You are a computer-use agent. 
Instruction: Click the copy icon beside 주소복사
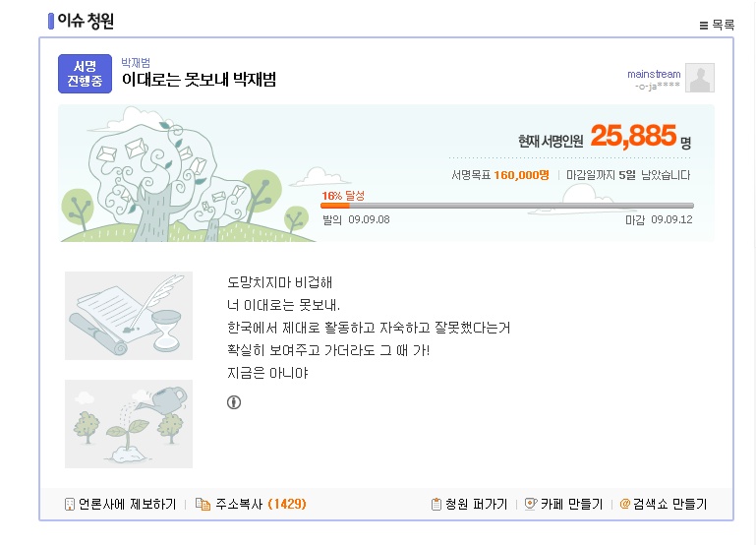click(203, 505)
